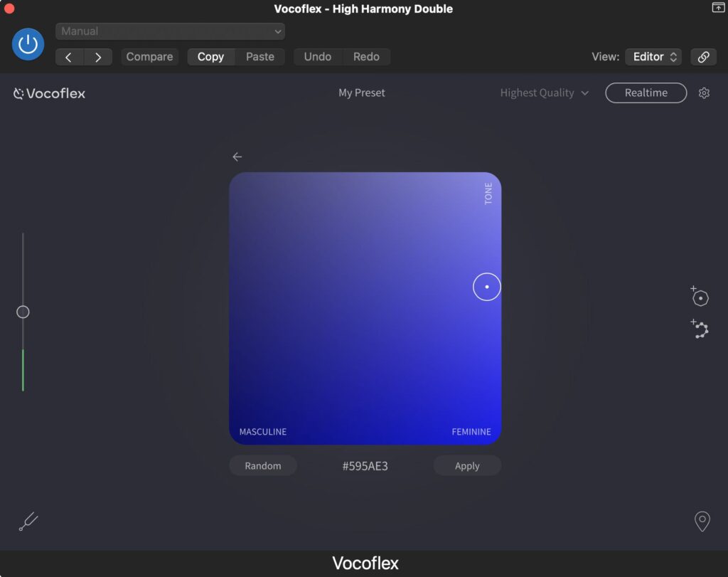
Task: Add a new voice path icon
Action: (700, 329)
